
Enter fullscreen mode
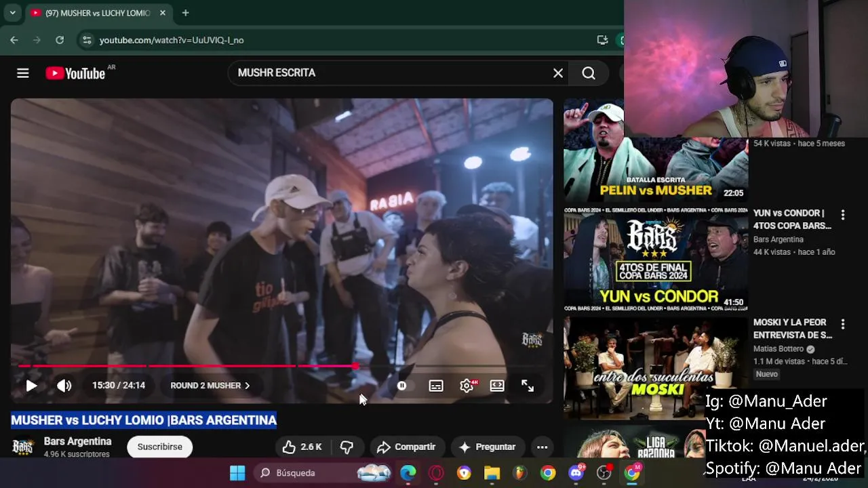[528, 386]
